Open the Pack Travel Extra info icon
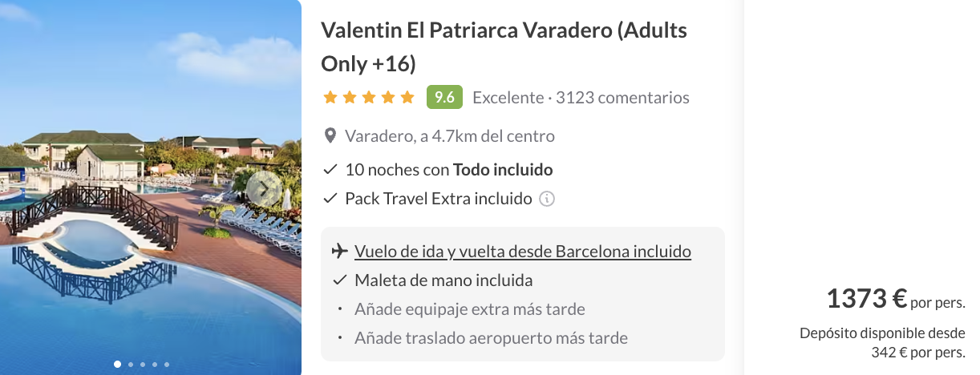980x375 pixels. (547, 199)
